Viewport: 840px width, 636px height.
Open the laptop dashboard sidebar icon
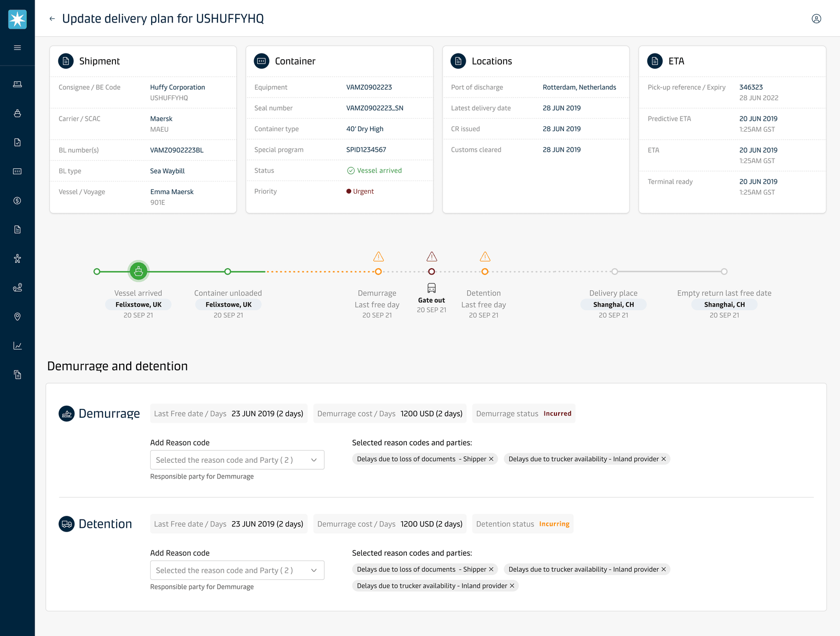(x=17, y=84)
